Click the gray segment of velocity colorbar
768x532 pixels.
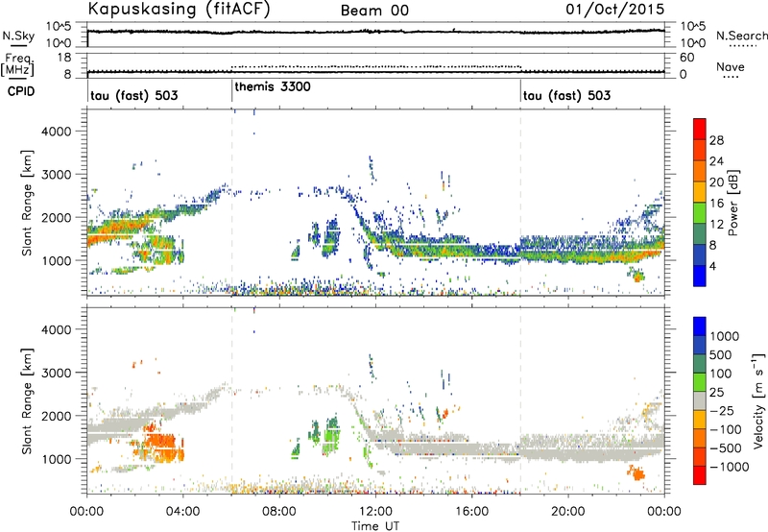coord(700,400)
